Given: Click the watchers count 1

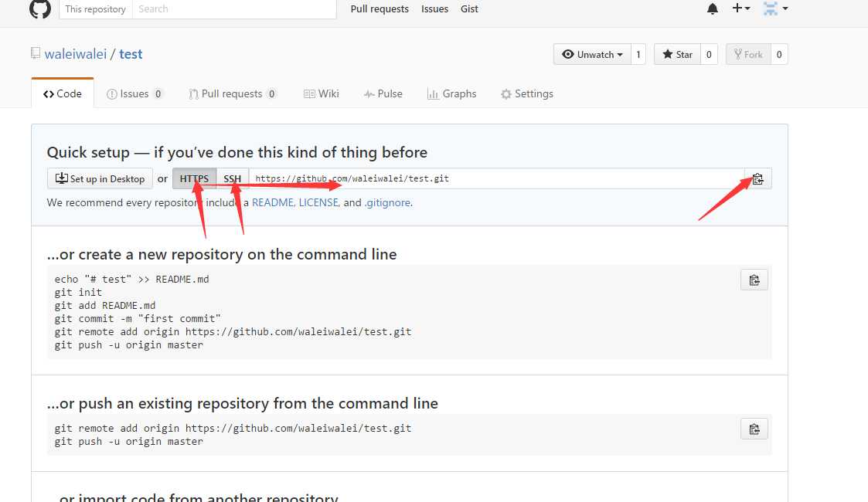Looking at the screenshot, I should [x=638, y=54].
